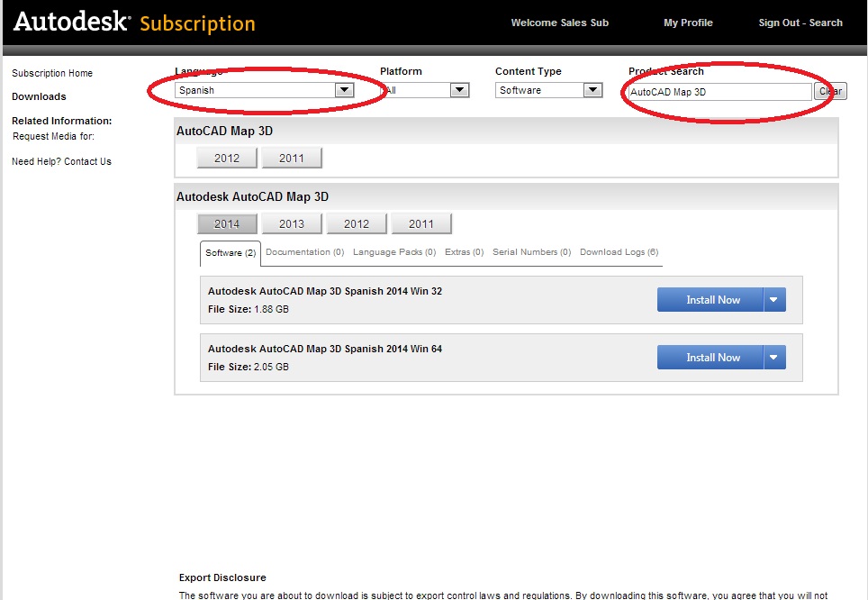The image size is (868, 600).
Task: Click the File Size 2.05 GB text
Action: [249, 367]
